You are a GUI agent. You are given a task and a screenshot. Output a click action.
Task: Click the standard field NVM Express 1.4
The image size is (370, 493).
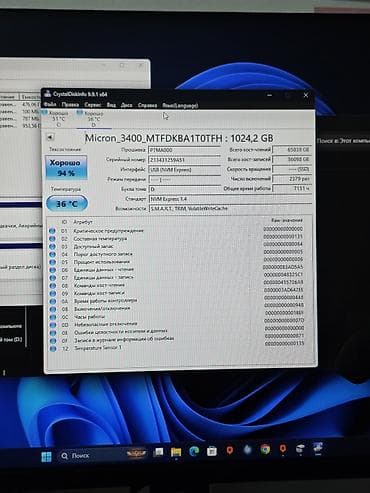(230, 199)
